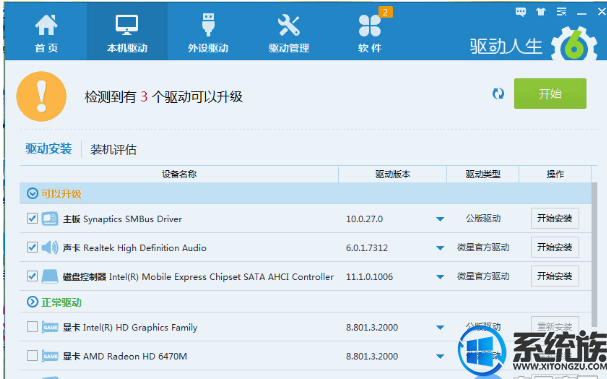607x379 pixels.
Task: Uncheck Synaptics SMBus Driver checkbox
Action: pos(32,219)
